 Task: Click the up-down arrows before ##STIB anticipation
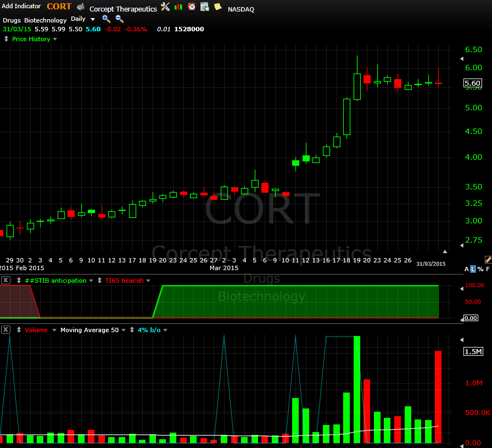click(x=19, y=280)
